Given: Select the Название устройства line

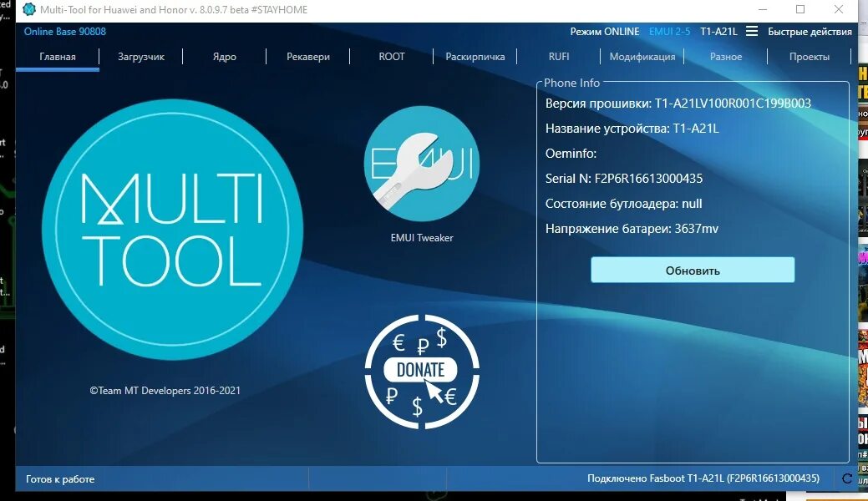Looking at the screenshot, I should point(632,129).
